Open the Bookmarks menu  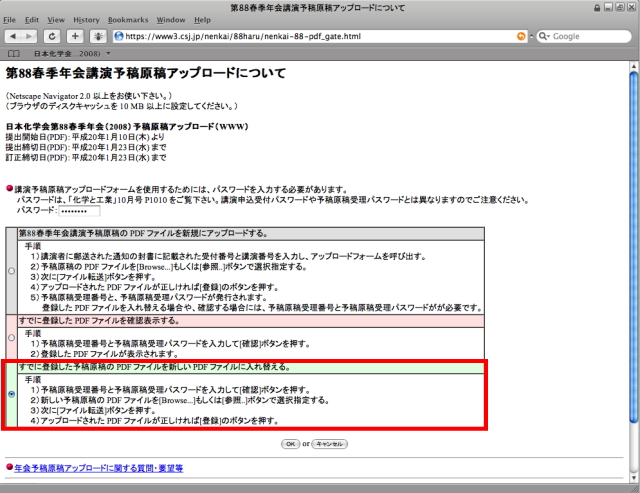tap(128, 19)
